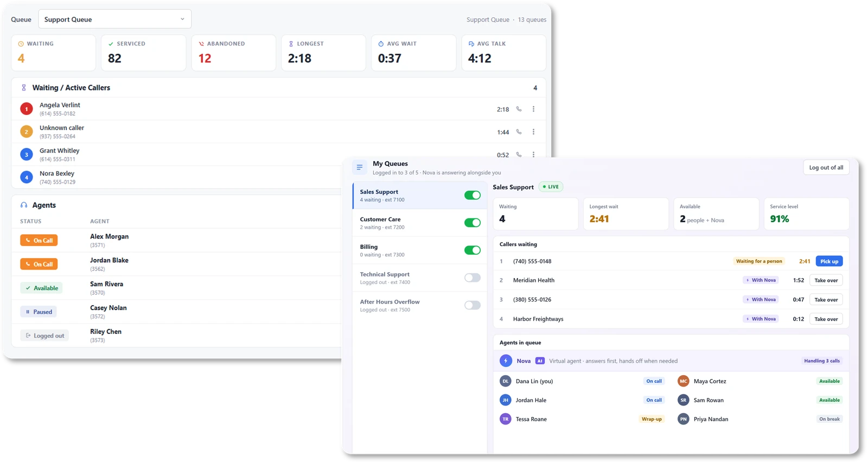
Task: Click the MC avatar for Maya Cortez
Action: click(684, 381)
